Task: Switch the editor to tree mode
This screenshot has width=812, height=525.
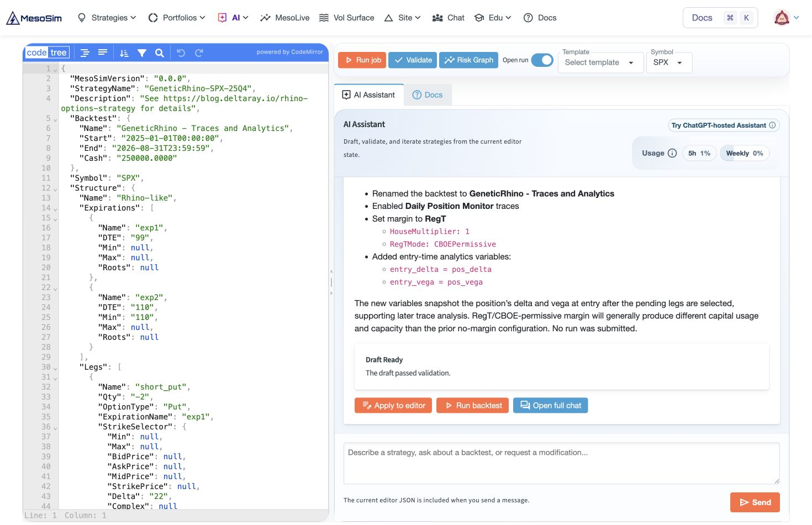Action: coord(59,53)
